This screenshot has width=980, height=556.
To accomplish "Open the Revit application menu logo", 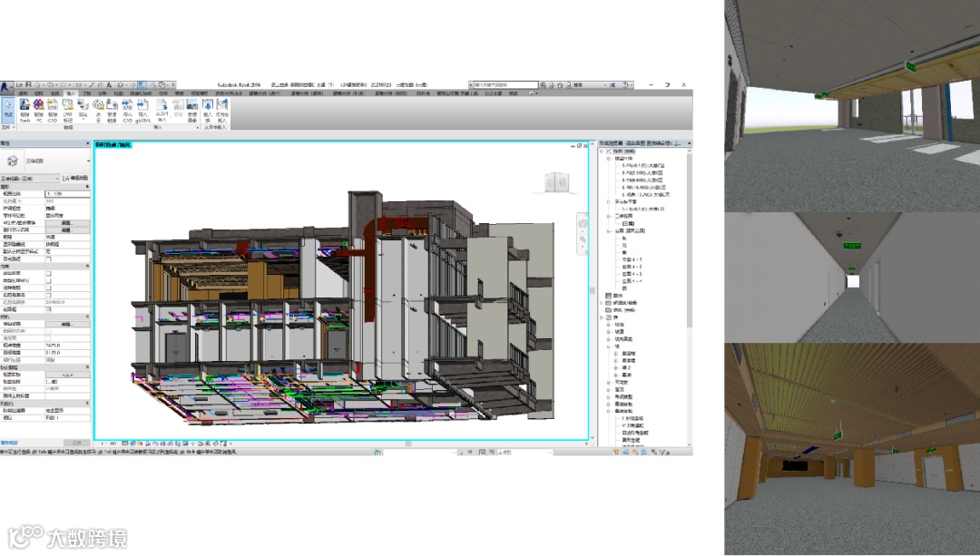I will click(6, 87).
